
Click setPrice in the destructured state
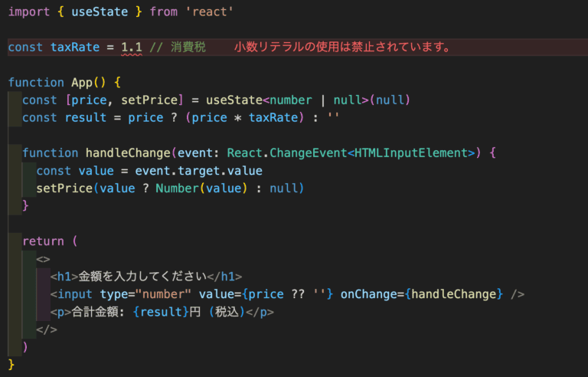click(x=149, y=100)
